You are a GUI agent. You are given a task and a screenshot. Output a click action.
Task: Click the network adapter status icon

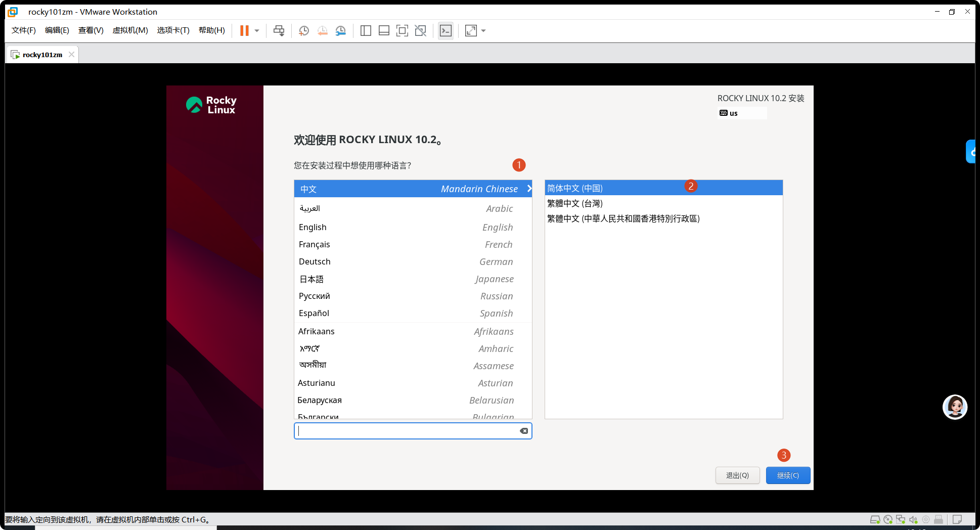(x=901, y=519)
